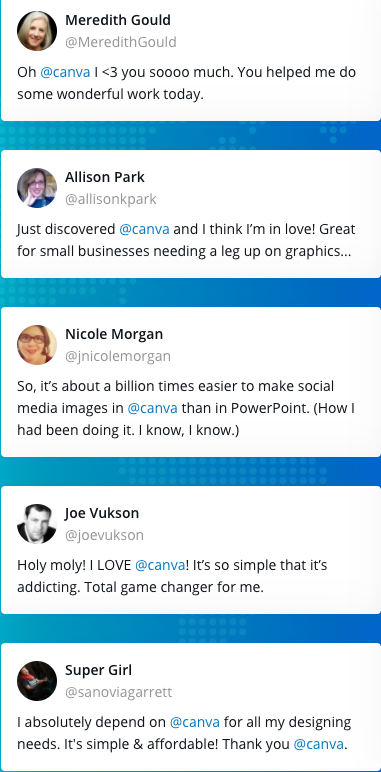Click Joe Vukson's profile avatar
The image size is (381, 772).
(x=37, y=524)
